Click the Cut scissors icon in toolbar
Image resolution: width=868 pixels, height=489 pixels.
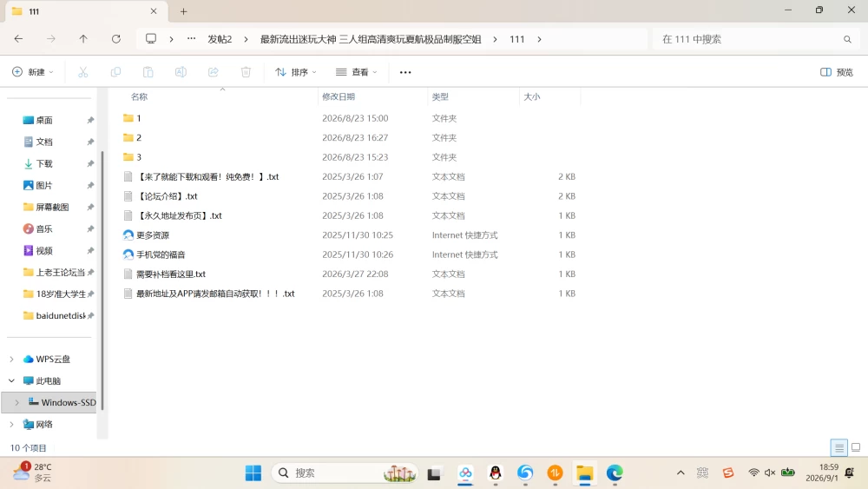[83, 72]
